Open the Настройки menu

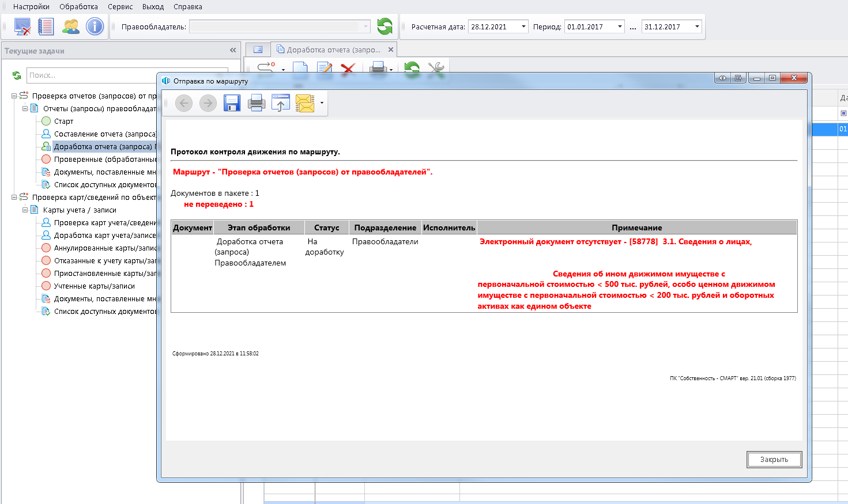click(31, 7)
